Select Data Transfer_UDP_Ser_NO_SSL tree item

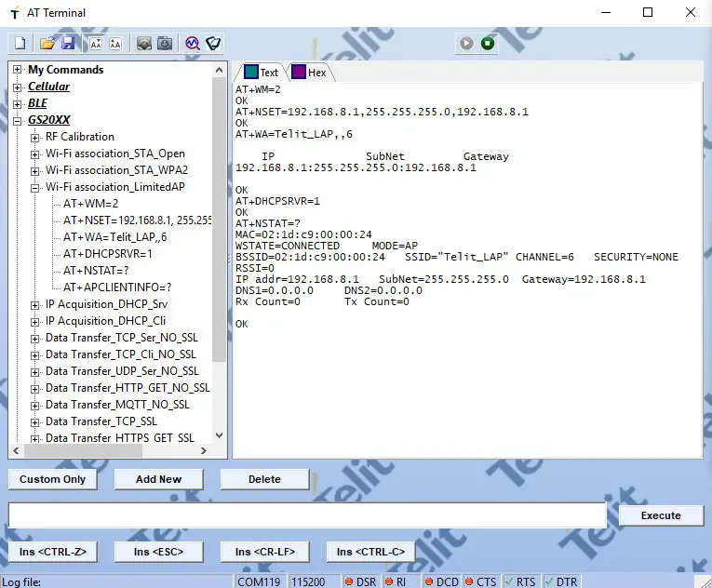click(x=122, y=371)
